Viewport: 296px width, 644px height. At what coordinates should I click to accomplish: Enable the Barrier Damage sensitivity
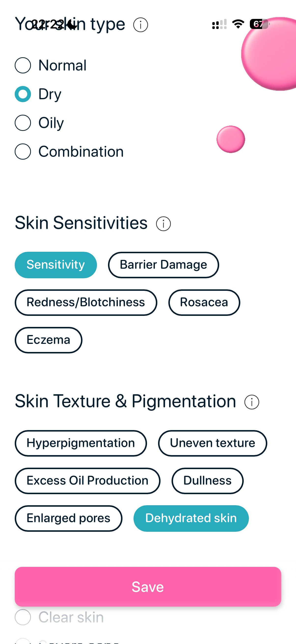tap(164, 265)
